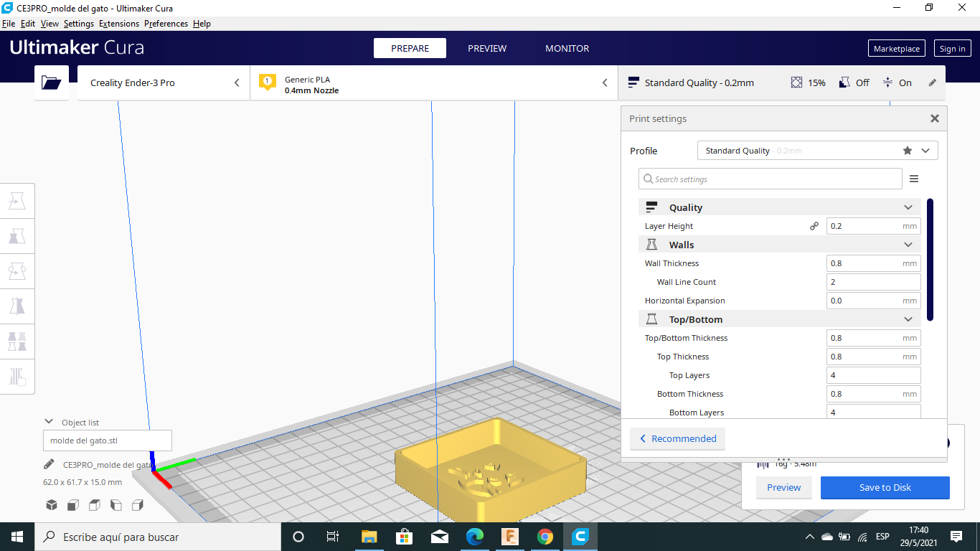Viewport: 980px width, 551px height.
Task: Click the top view cube icon
Action: [x=94, y=505]
